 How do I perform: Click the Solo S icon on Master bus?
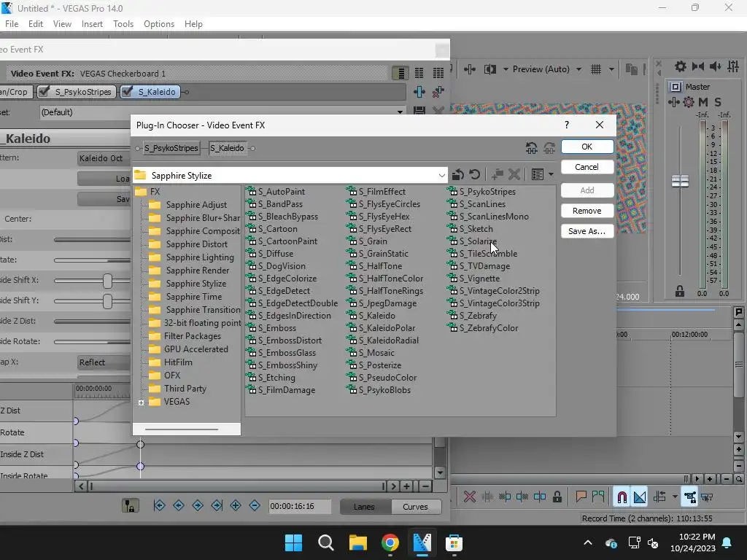tap(718, 102)
